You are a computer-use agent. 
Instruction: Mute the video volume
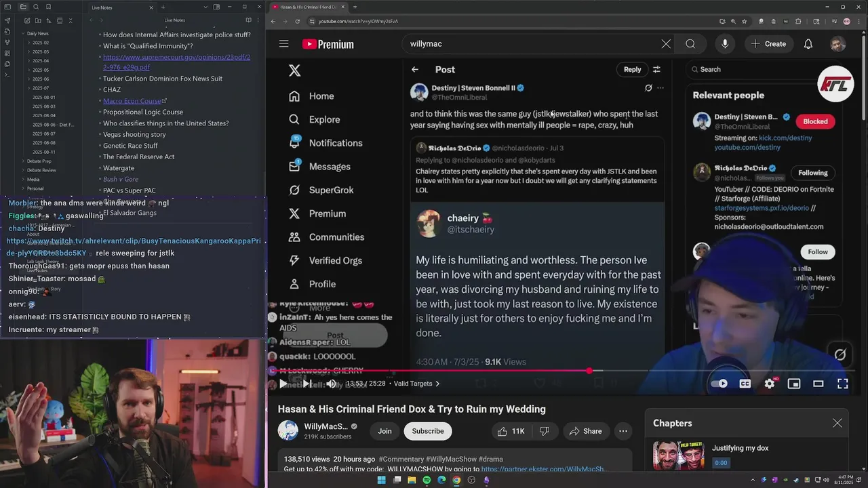tap(331, 384)
